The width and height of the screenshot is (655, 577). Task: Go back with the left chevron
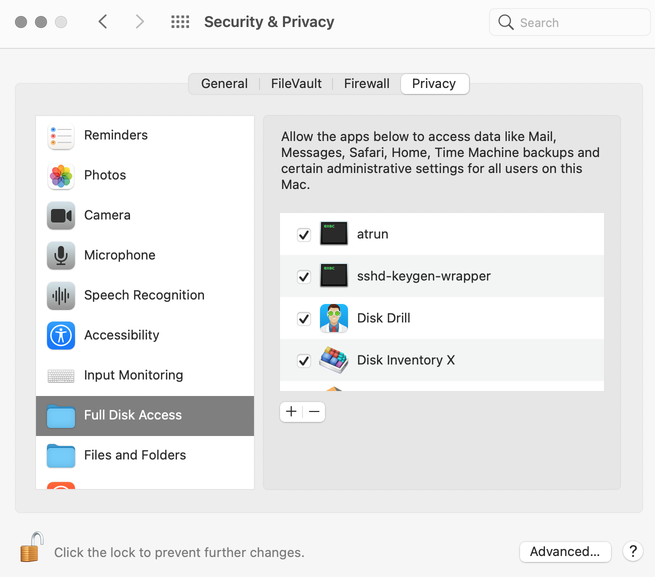point(103,22)
